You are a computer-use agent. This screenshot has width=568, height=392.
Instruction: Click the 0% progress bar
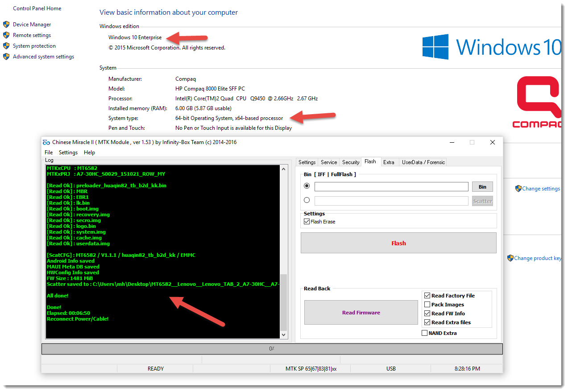(x=272, y=349)
